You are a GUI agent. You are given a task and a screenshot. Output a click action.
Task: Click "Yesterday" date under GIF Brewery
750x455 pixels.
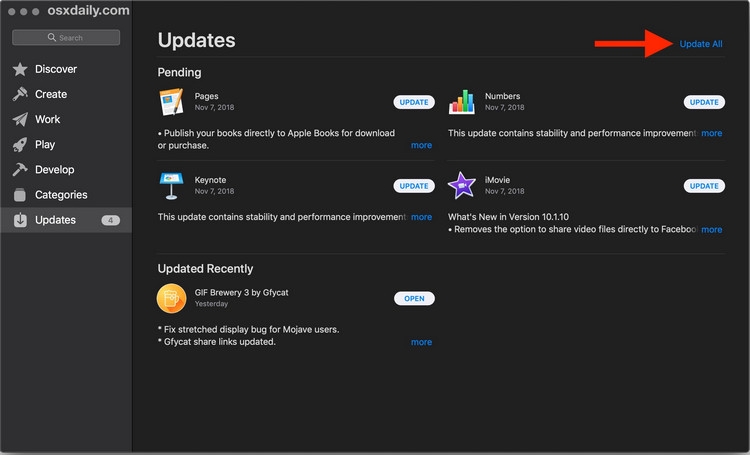(211, 304)
